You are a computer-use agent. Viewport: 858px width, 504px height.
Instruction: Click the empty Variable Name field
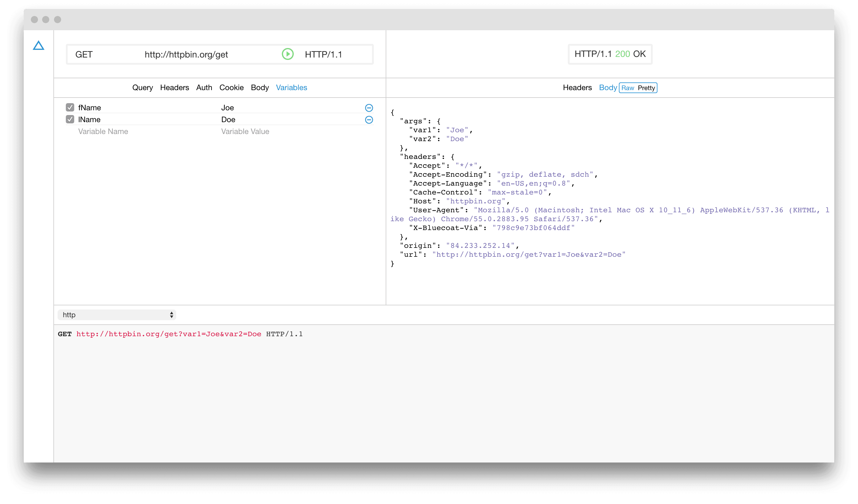(x=103, y=131)
